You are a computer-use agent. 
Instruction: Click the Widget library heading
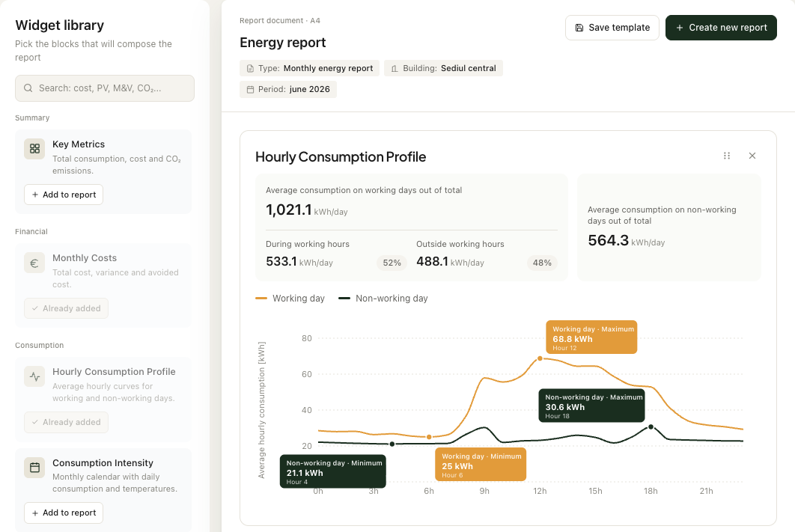(59, 25)
